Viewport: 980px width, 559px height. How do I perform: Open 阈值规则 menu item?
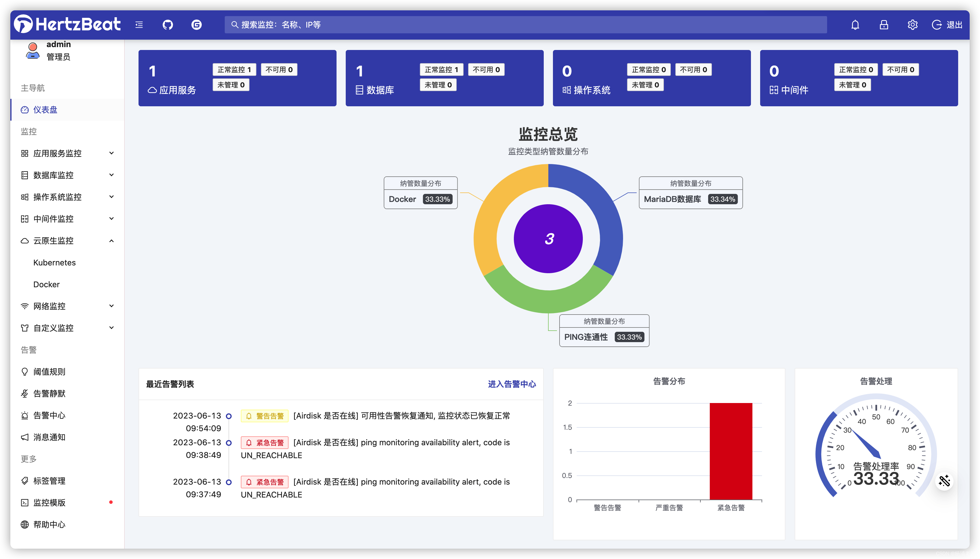(x=49, y=372)
